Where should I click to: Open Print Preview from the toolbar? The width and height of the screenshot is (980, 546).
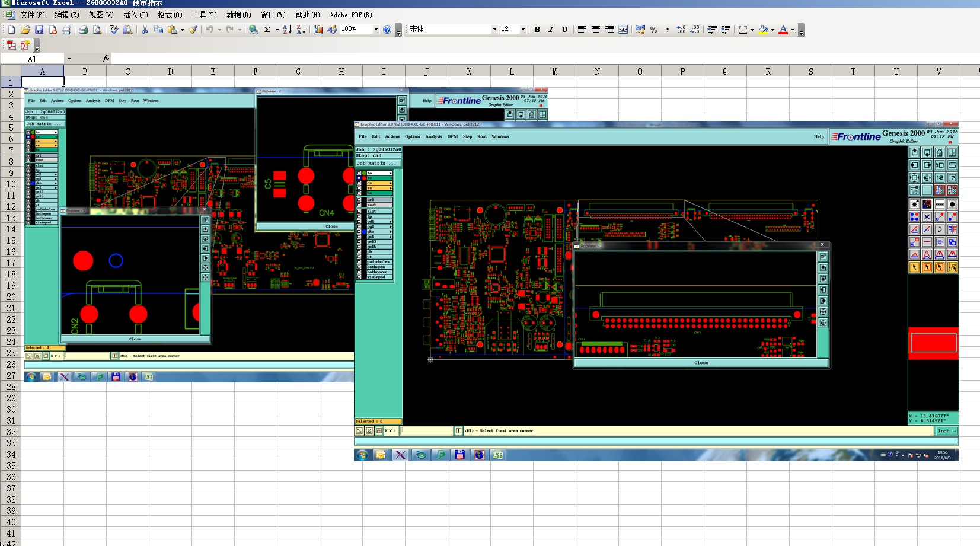[97, 30]
